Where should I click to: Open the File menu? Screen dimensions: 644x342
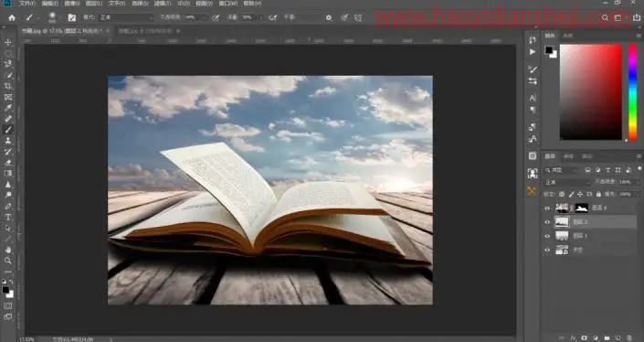coord(27,4)
